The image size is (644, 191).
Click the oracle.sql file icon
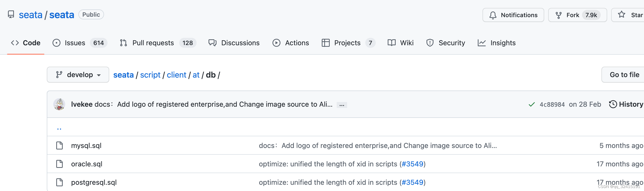(59, 164)
